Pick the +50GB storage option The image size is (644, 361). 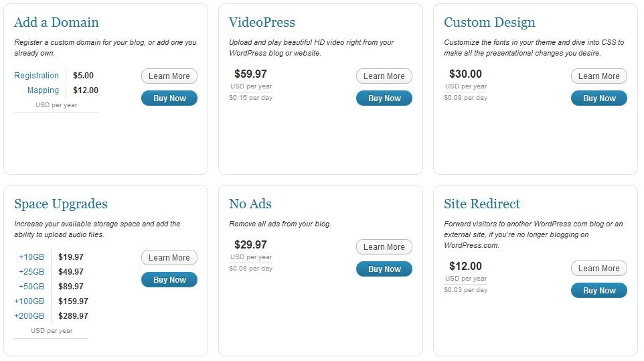pos(31,287)
